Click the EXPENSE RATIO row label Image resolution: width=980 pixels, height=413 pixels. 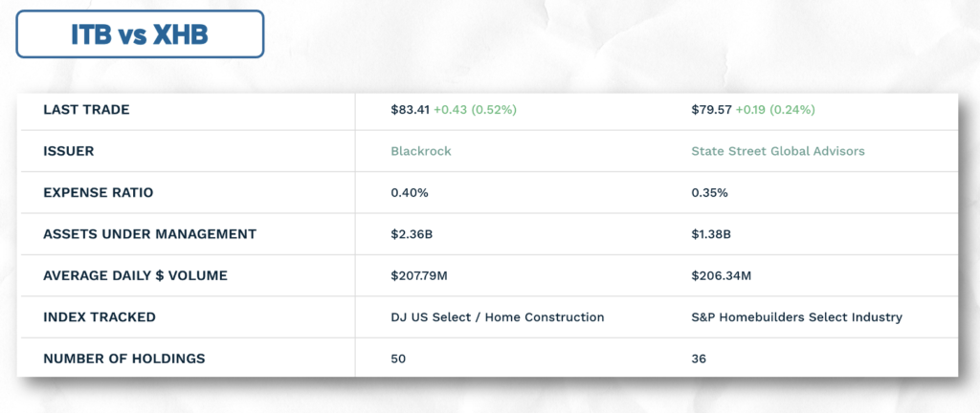coord(99,193)
